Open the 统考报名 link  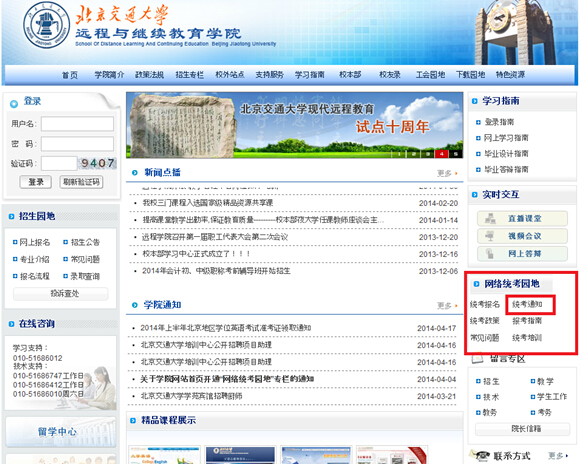coord(485,304)
